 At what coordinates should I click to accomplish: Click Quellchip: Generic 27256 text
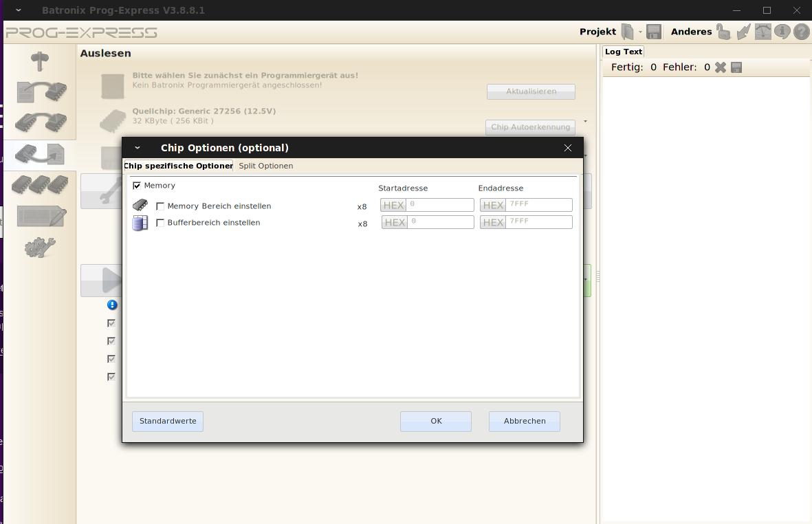point(204,111)
